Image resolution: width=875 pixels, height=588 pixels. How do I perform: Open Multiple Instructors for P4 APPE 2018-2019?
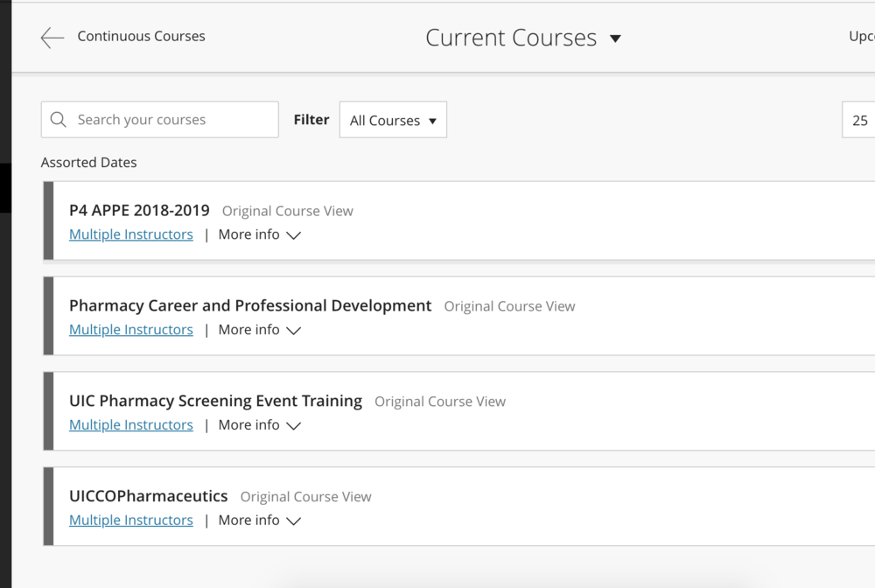(x=131, y=234)
